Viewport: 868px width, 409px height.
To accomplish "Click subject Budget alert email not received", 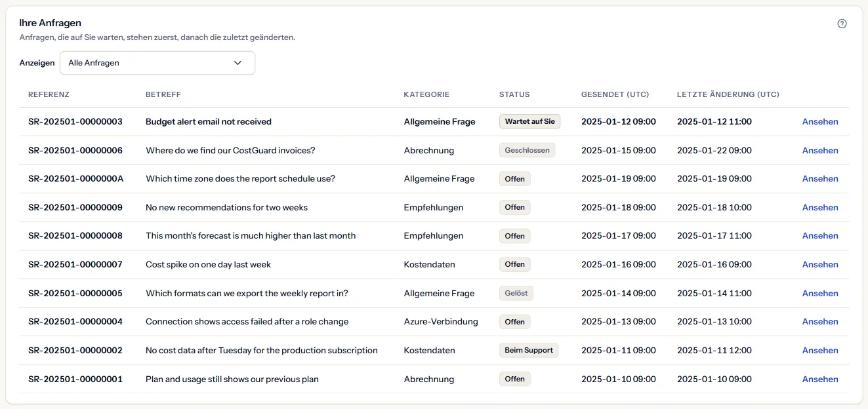I will (x=209, y=122).
